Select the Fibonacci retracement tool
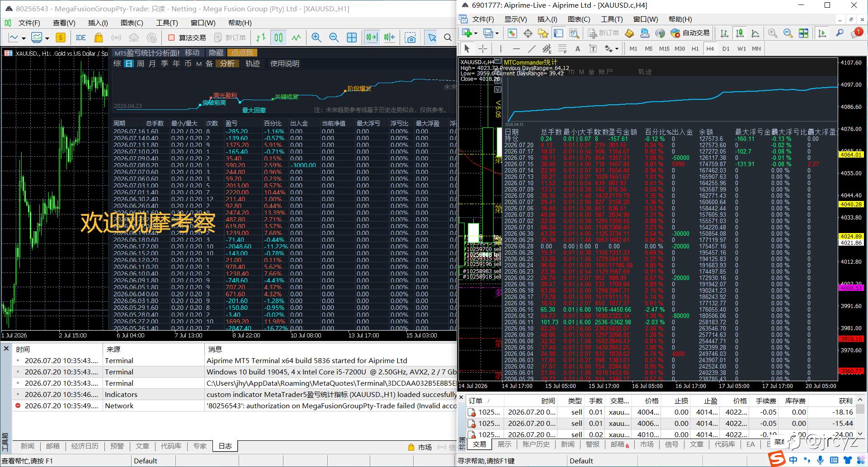 click(x=562, y=49)
